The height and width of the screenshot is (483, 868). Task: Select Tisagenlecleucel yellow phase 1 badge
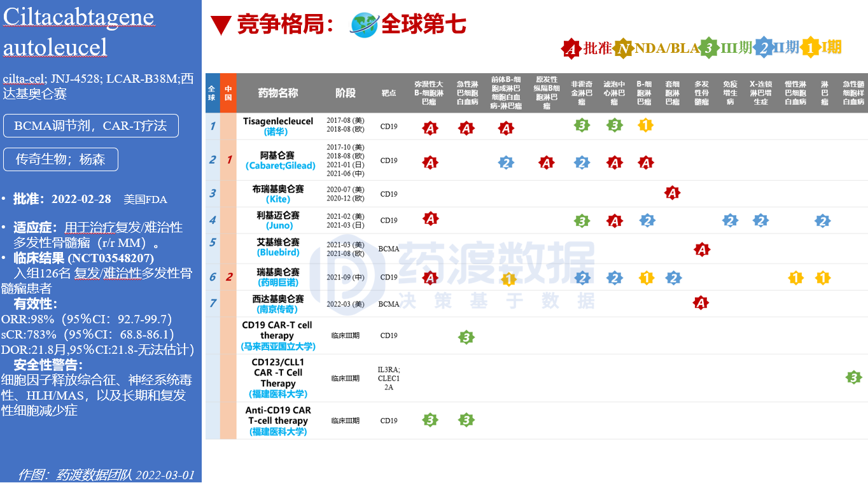(645, 125)
